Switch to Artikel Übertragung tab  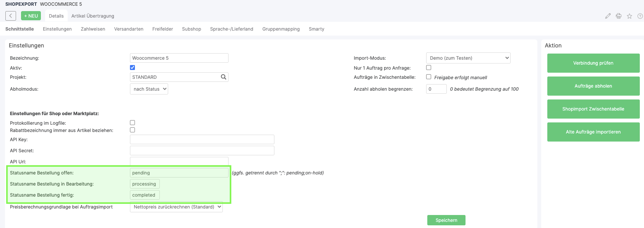point(92,16)
